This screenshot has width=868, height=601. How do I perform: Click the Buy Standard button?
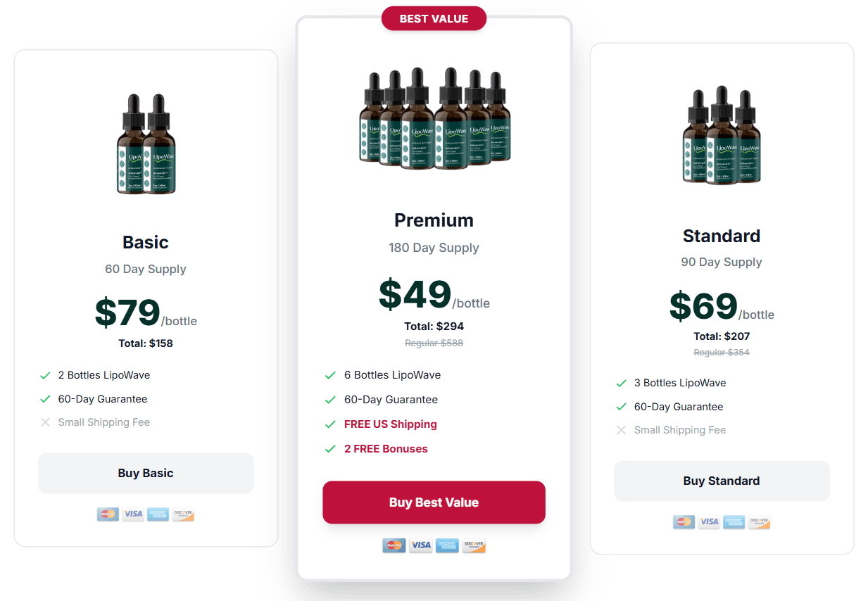(x=721, y=481)
